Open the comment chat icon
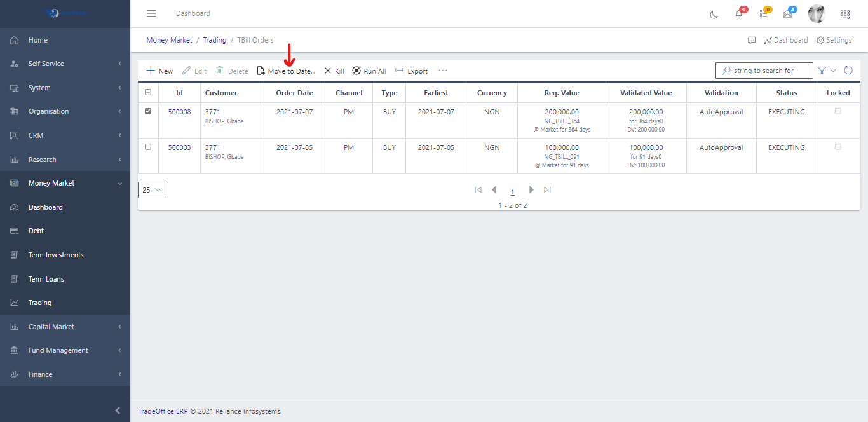This screenshot has height=422, width=868. tap(752, 40)
